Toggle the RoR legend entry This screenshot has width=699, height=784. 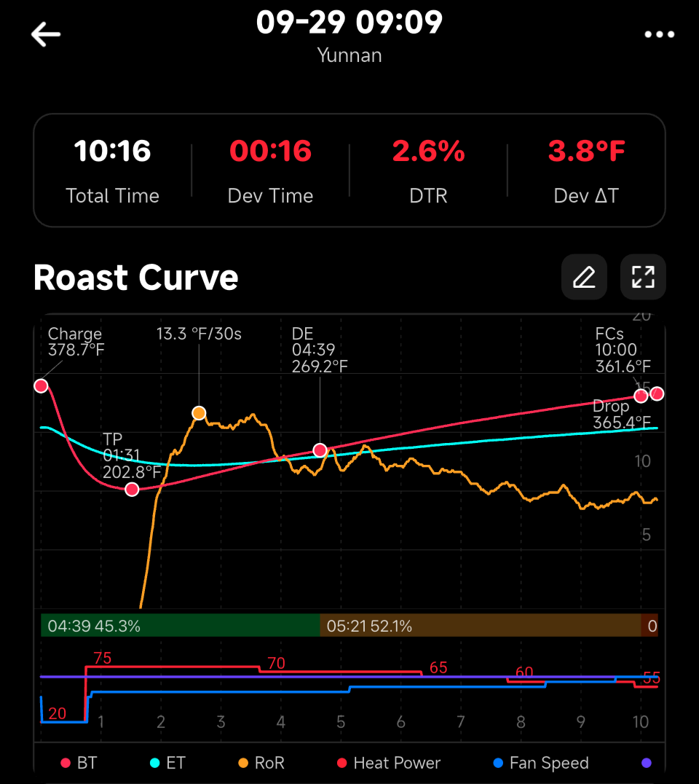[261, 763]
